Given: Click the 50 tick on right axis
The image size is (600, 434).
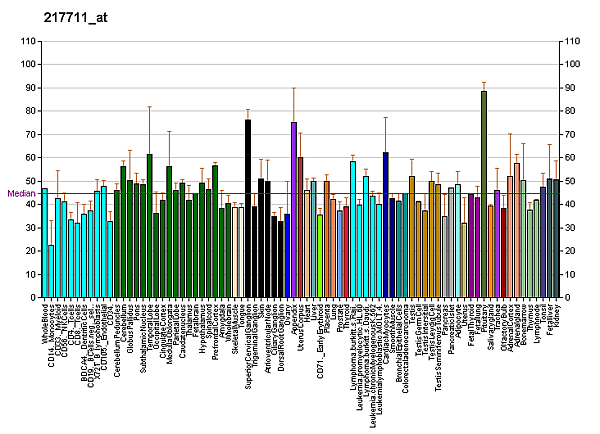Looking at the screenshot, I should point(572,182).
